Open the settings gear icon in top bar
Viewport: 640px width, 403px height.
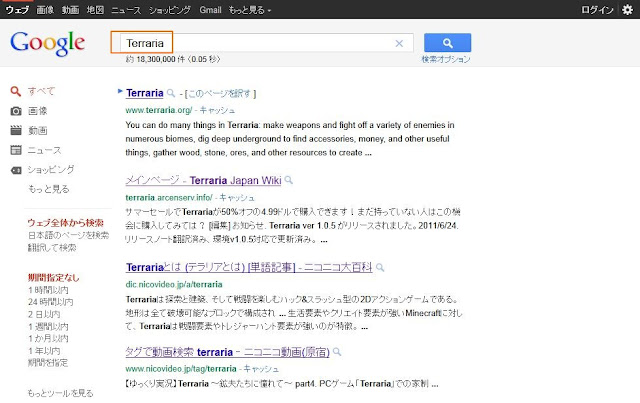[627, 10]
